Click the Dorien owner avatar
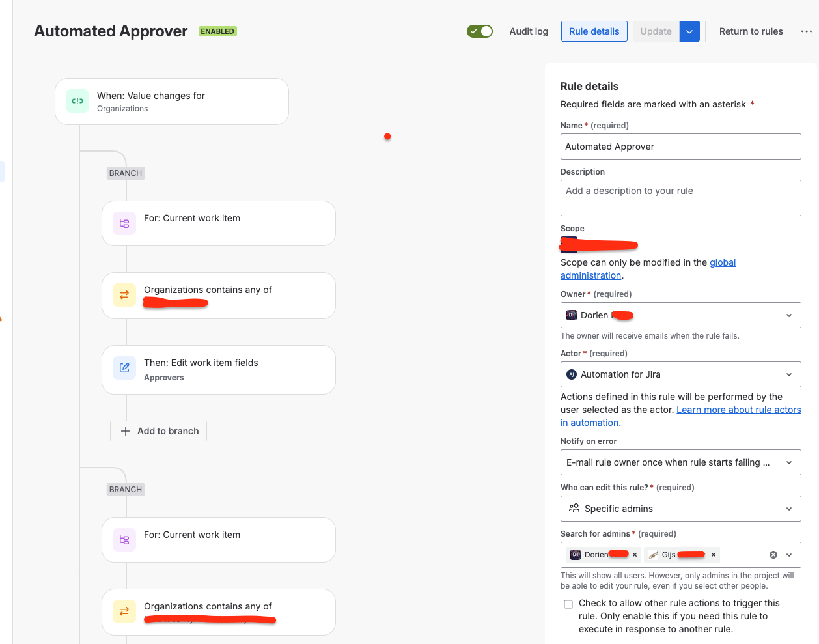Image resolution: width=819 pixels, height=644 pixels. pyautogui.click(x=572, y=315)
